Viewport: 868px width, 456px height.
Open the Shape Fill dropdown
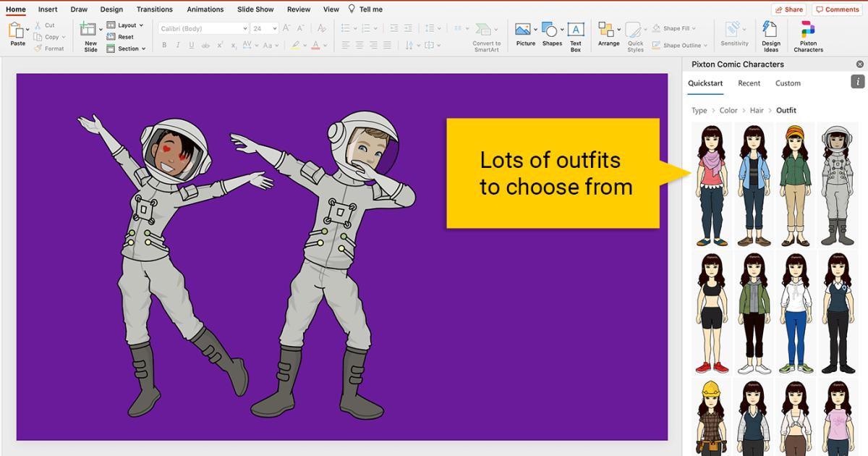tap(694, 28)
